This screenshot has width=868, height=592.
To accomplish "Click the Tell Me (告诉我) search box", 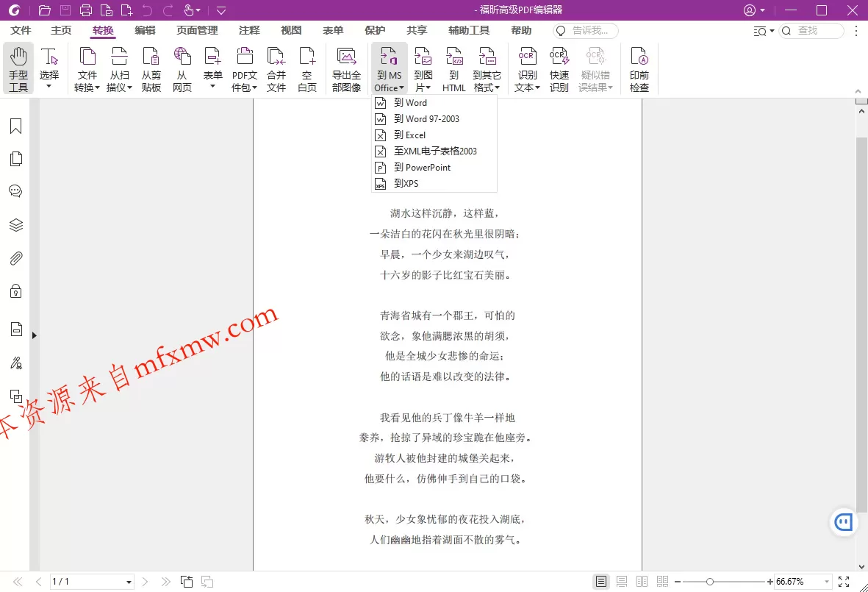I will click(586, 30).
